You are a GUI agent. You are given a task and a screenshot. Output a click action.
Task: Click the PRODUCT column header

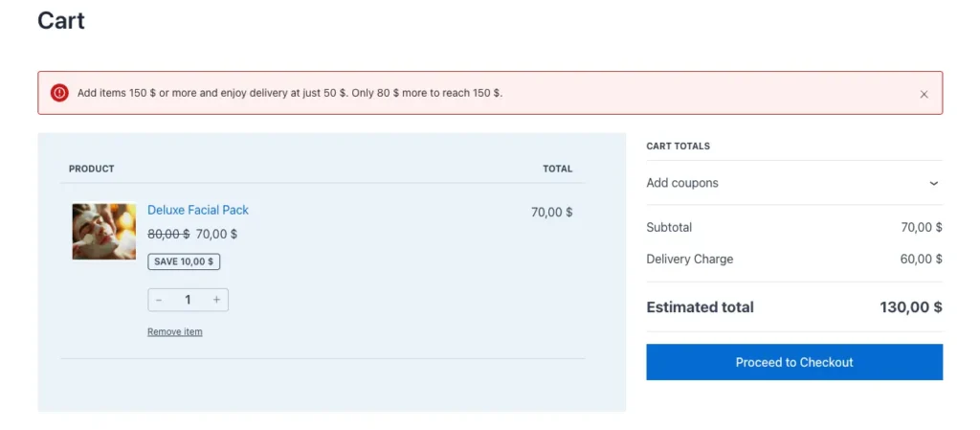[91, 169]
